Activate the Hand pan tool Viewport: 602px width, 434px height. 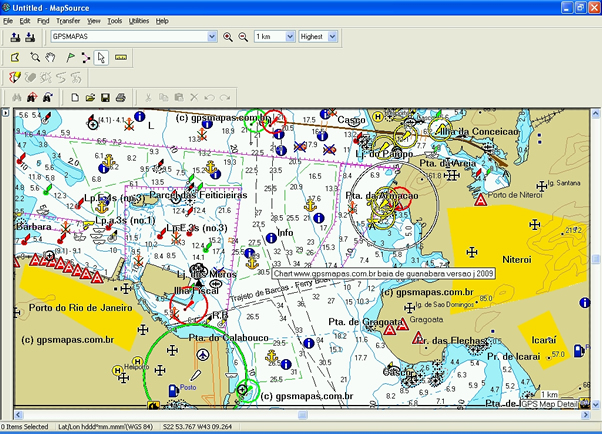(x=52, y=57)
